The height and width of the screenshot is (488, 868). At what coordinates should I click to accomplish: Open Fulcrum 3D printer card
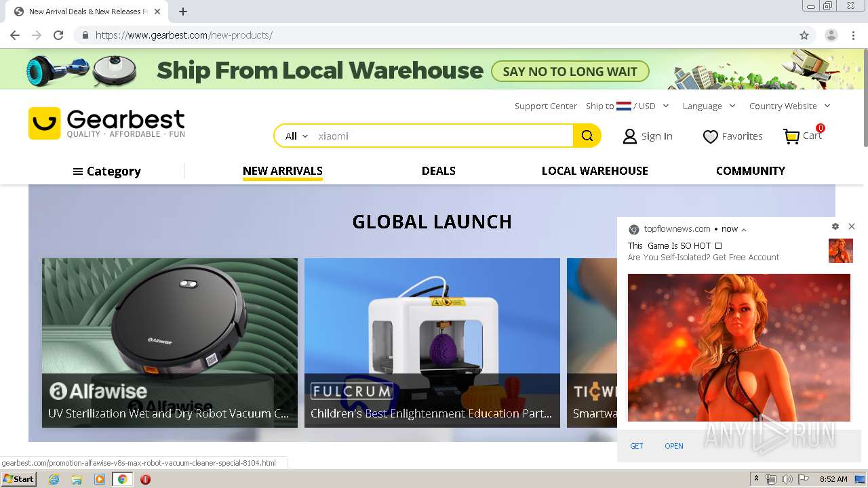[432, 342]
